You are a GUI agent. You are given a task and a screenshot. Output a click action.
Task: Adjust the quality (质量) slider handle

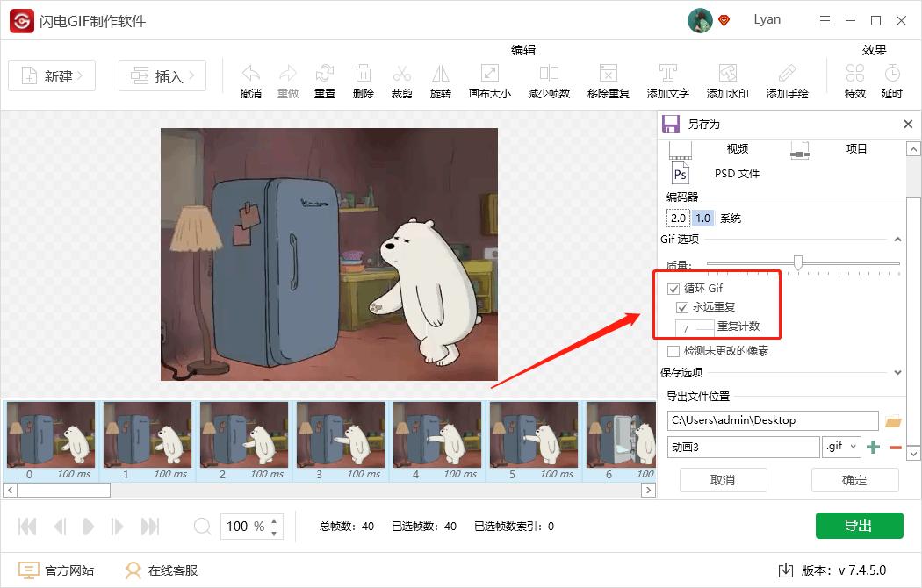coord(798,263)
